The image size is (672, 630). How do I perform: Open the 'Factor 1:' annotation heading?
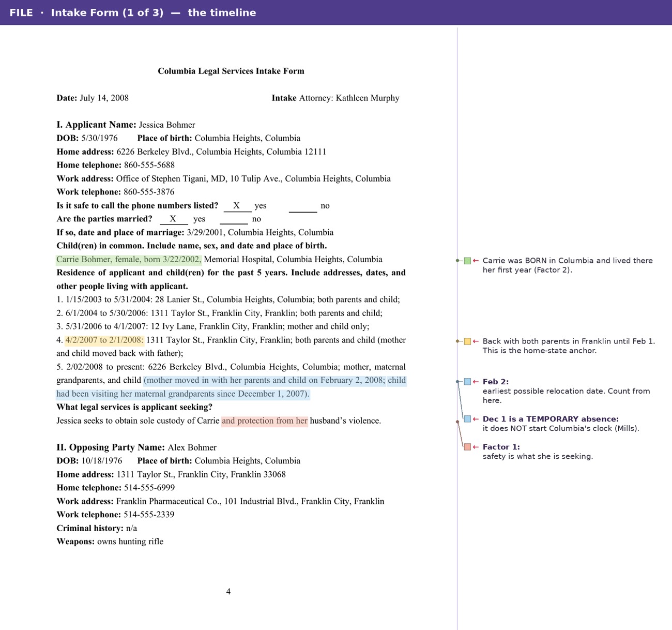tap(501, 447)
